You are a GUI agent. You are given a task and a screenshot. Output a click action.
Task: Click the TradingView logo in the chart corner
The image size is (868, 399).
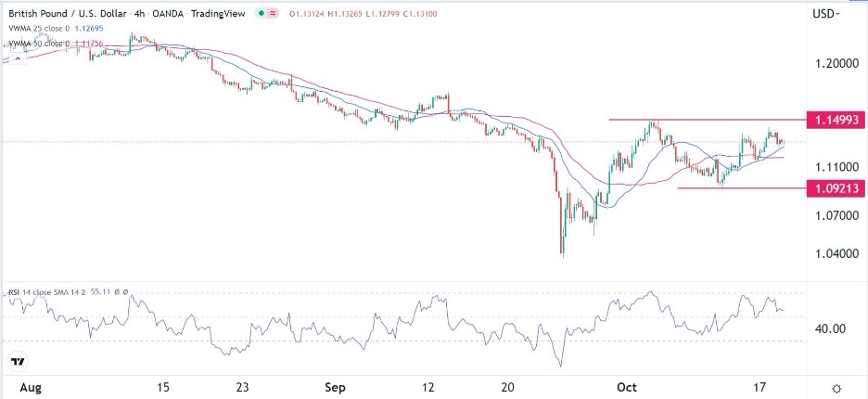point(19,361)
